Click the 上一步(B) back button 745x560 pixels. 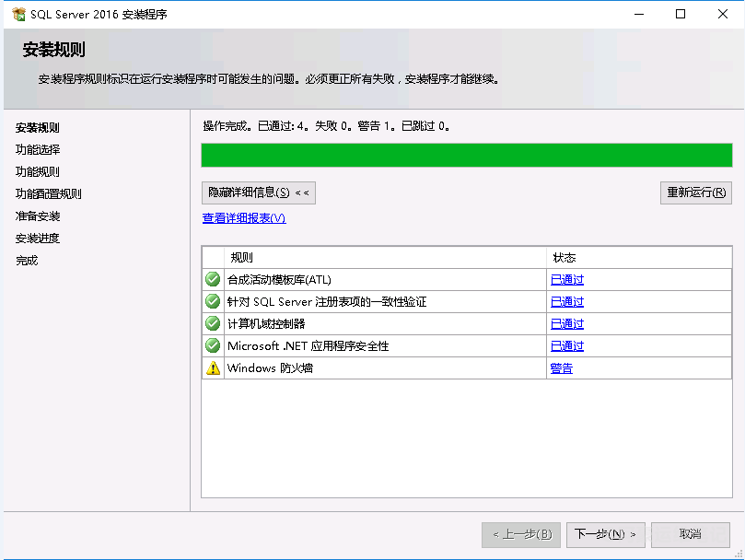[521, 535]
